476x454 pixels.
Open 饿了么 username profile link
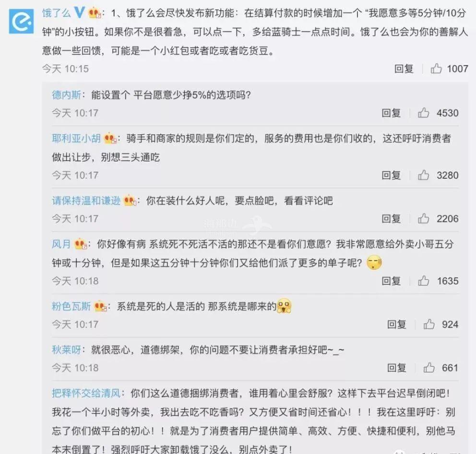(x=57, y=13)
